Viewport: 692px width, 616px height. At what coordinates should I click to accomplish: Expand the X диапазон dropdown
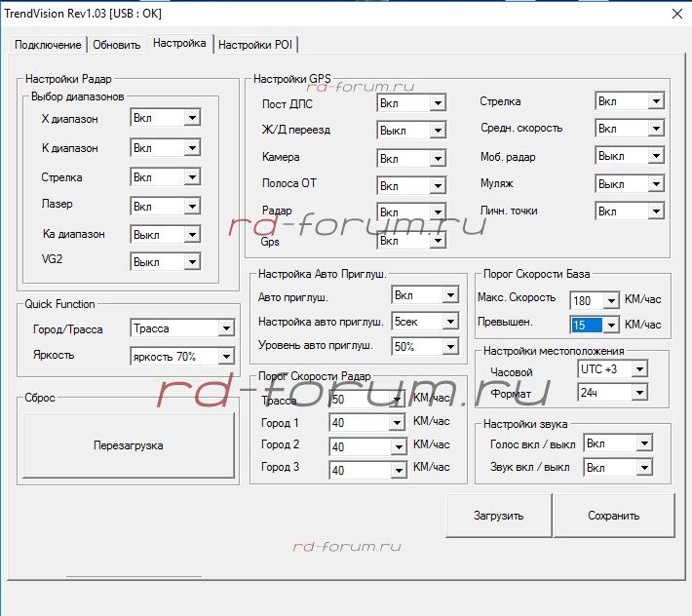191,118
